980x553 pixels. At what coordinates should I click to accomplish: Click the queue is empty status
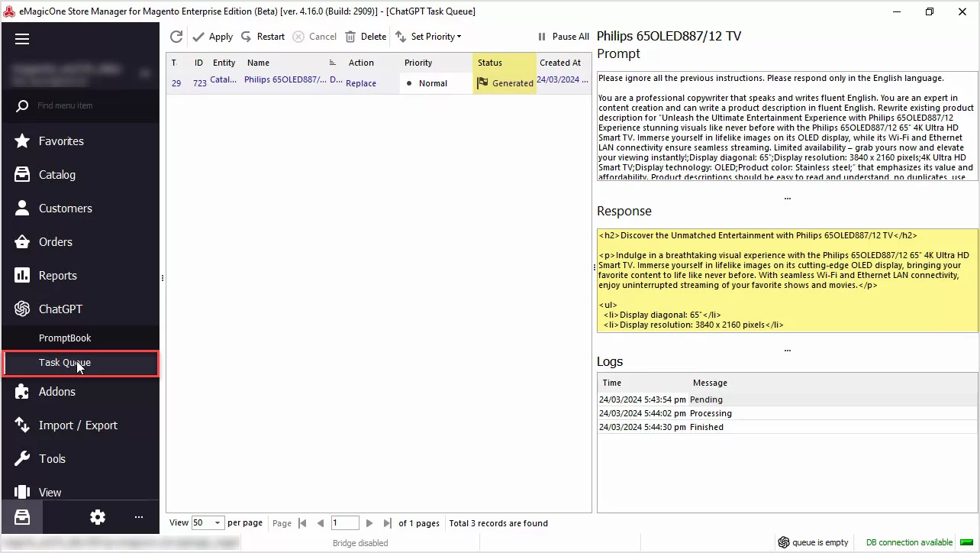pyautogui.click(x=813, y=542)
